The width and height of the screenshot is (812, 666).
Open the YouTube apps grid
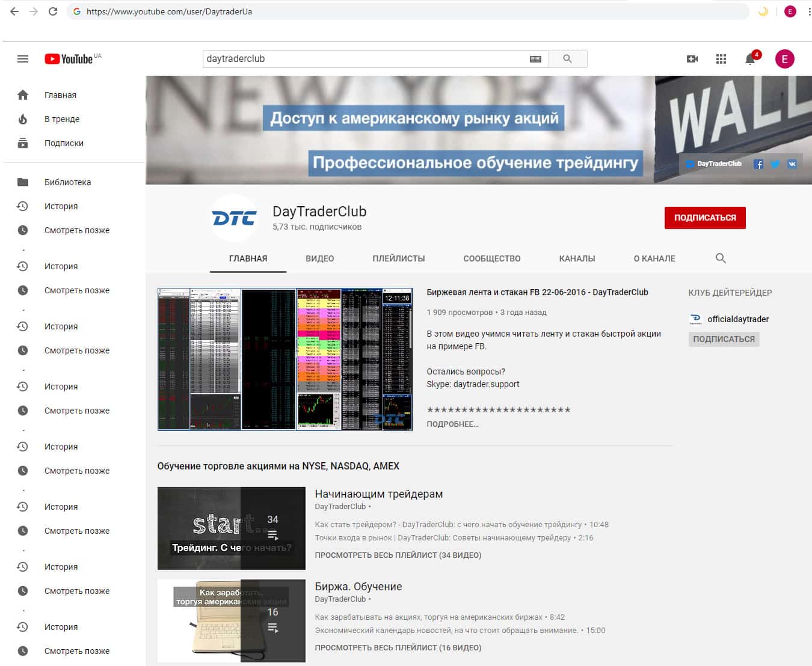(x=721, y=59)
